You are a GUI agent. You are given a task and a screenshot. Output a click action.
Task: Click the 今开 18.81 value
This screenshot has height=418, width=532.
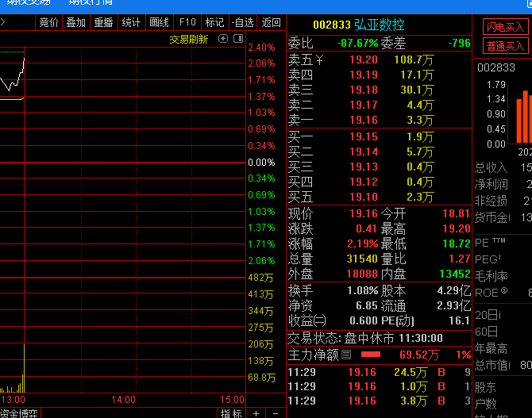point(457,213)
